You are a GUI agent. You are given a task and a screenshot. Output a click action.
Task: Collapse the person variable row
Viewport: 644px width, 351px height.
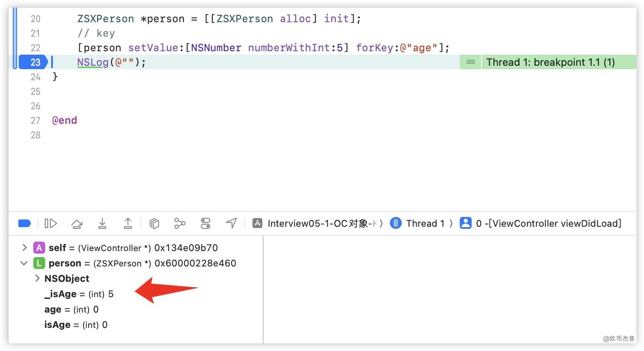[24, 263]
